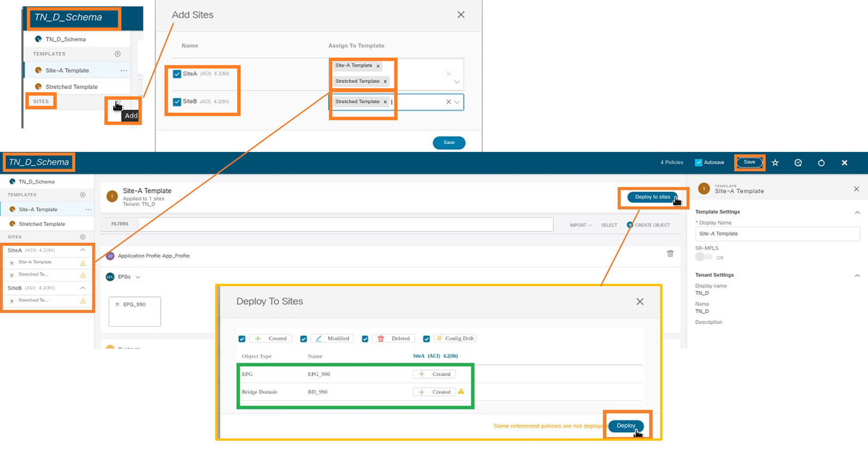Add a template via plus icon in main sidebar
868x473 pixels.
coord(83,195)
